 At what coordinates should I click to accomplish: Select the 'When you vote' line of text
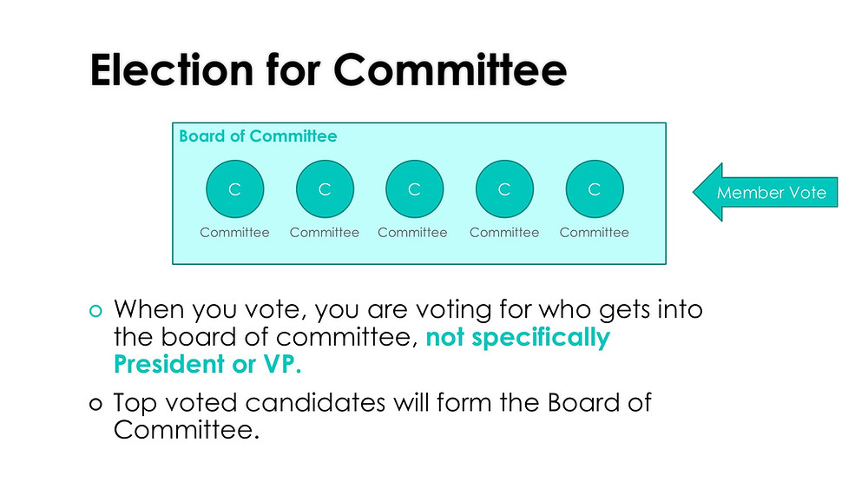408,309
